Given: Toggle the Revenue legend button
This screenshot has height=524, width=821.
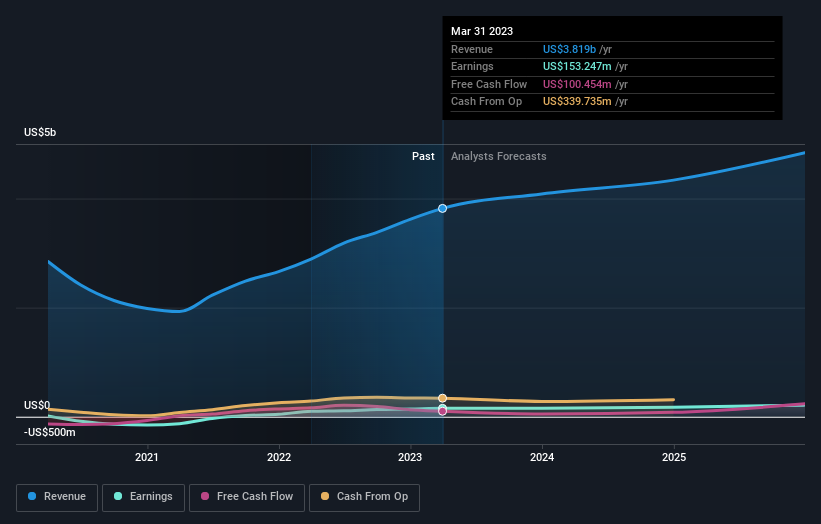Looking at the screenshot, I should point(57,497).
